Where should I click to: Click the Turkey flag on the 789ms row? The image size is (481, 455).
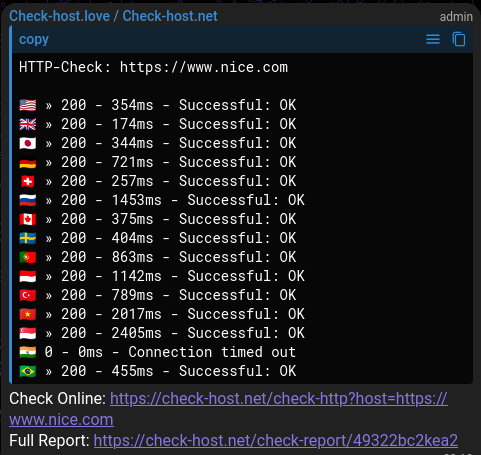(x=28, y=295)
